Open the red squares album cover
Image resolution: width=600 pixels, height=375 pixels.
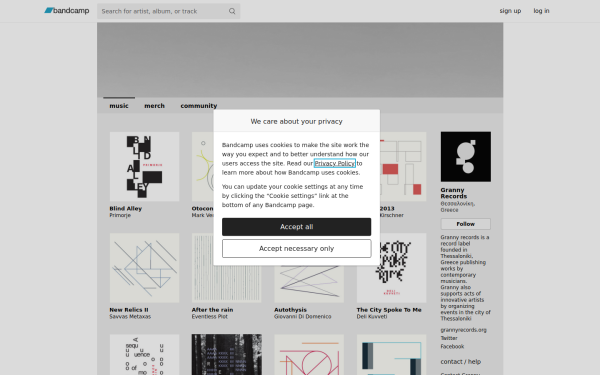[x=403, y=166]
